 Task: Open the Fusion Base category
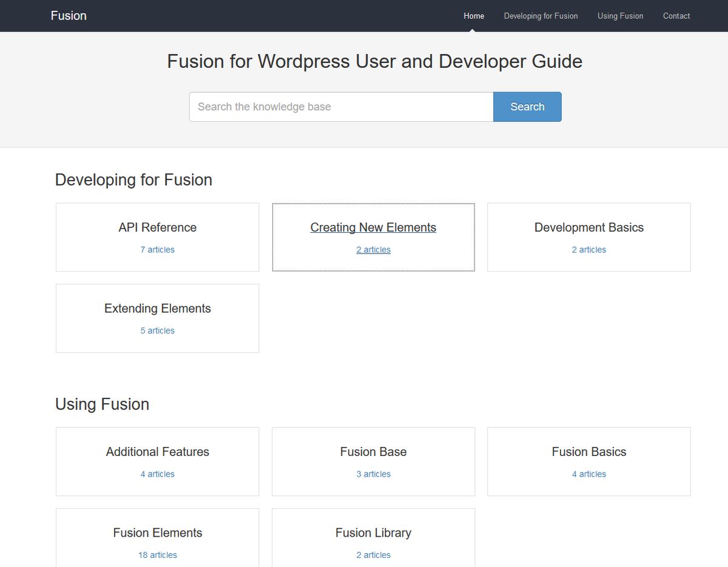373,452
